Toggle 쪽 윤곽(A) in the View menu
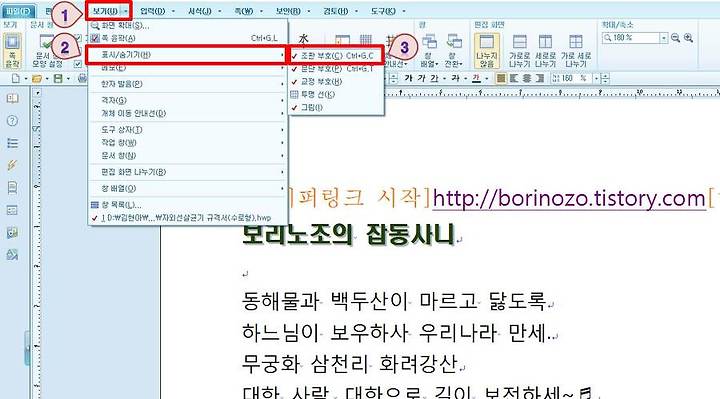Image resolution: width=720 pixels, height=399 pixels. 187,38
